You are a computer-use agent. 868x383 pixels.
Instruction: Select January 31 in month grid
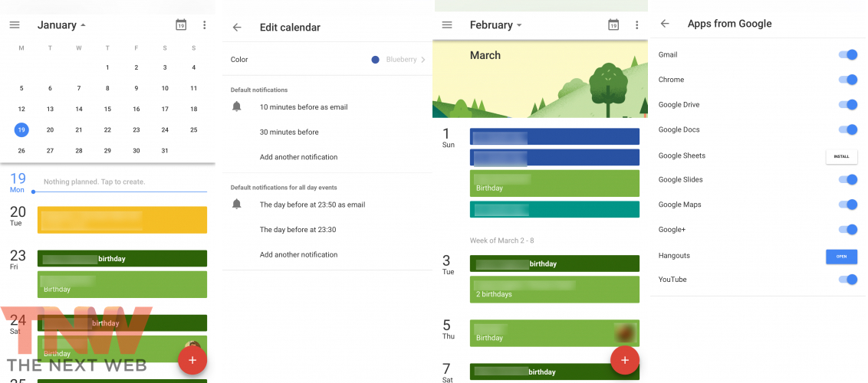pyautogui.click(x=165, y=150)
